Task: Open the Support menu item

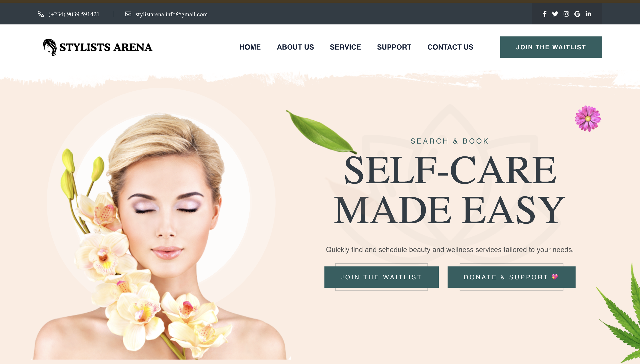Action: 394,47
